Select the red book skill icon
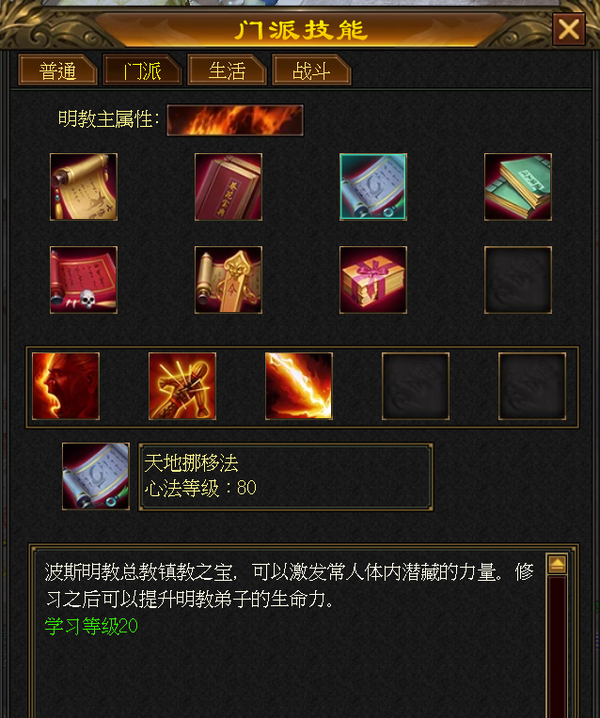 coord(229,187)
